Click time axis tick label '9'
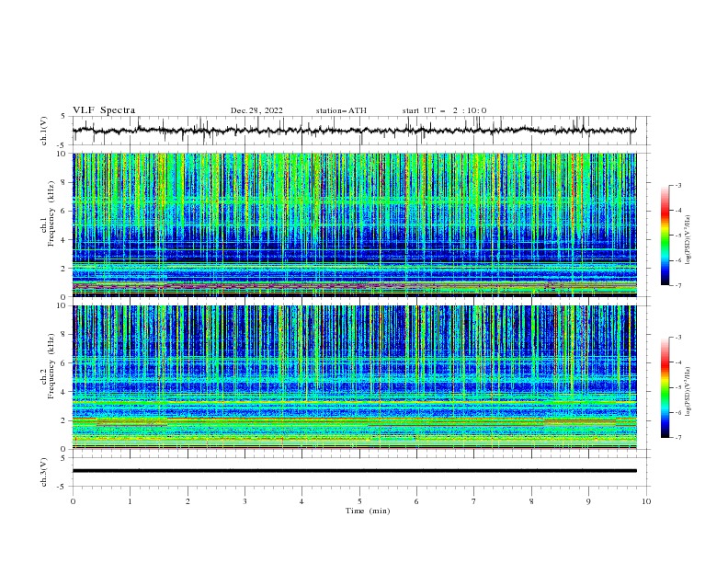 pyautogui.click(x=588, y=501)
